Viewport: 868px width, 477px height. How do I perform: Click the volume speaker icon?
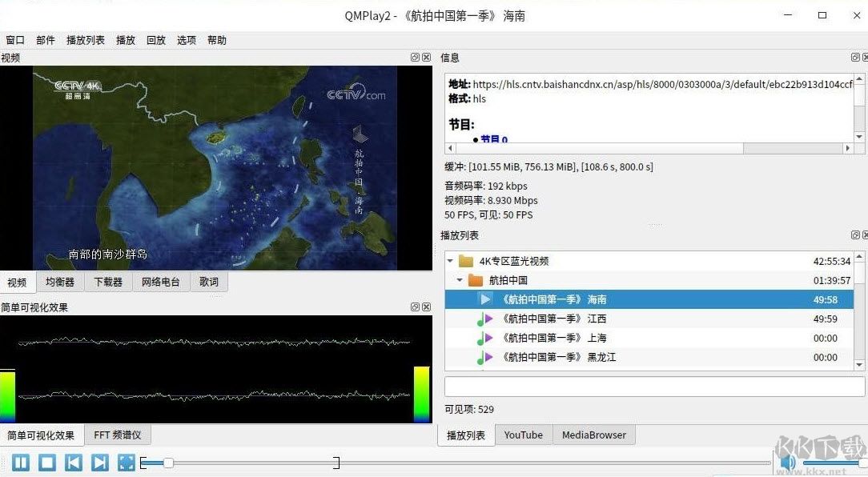point(787,463)
